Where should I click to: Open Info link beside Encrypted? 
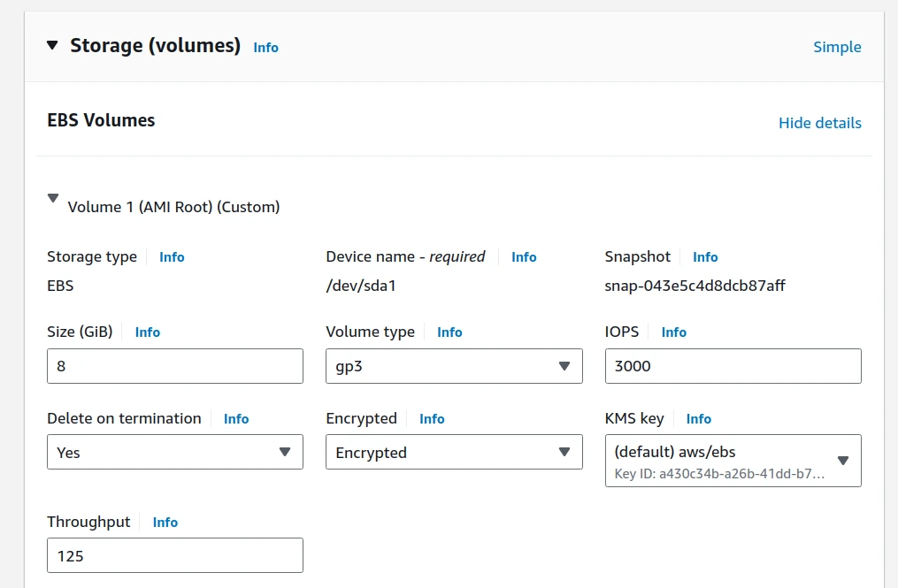click(x=432, y=418)
